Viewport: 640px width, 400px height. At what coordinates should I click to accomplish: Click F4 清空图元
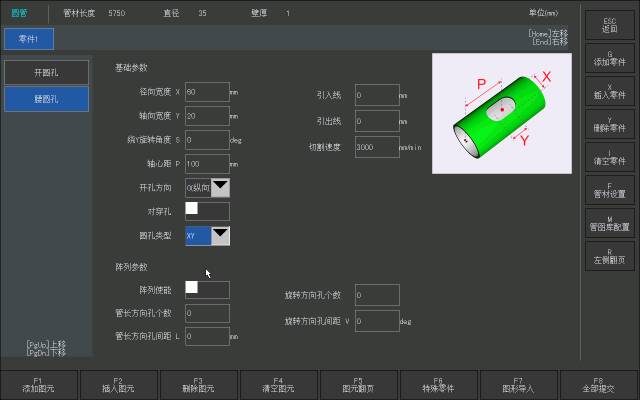tap(278, 385)
